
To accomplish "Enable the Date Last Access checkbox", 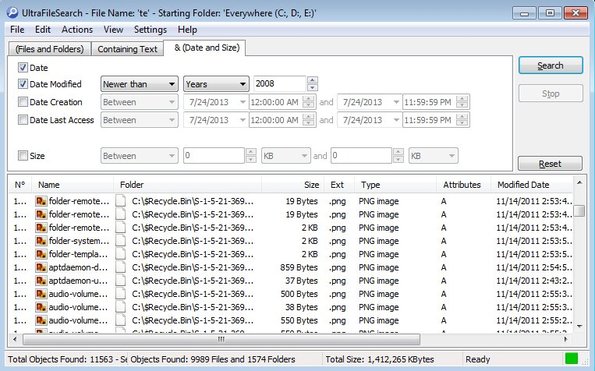I will click(x=23, y=120).
